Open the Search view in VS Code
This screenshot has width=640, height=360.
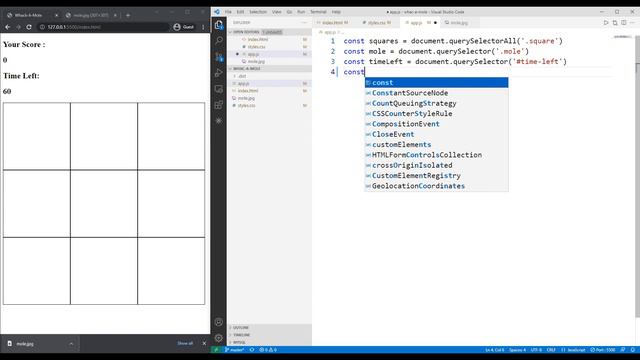(219, 40)
